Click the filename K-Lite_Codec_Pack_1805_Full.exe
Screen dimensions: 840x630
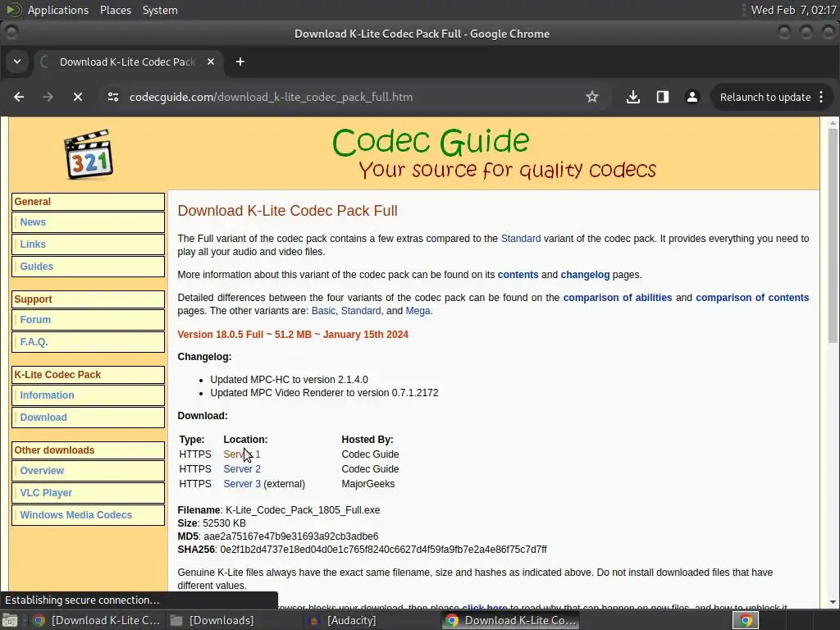point(303,510)
